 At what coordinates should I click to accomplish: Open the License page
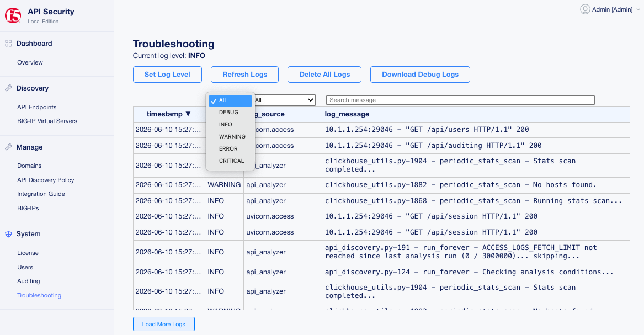[28, 253]
